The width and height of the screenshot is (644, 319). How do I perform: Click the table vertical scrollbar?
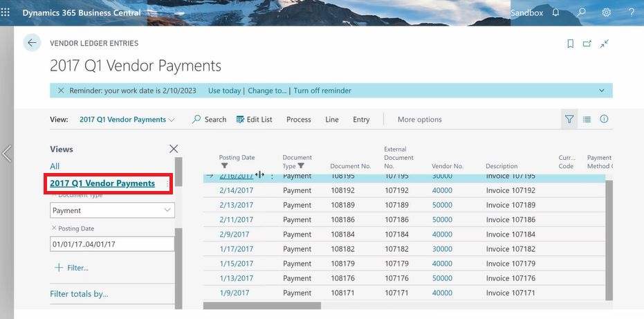tap(609, 240)
